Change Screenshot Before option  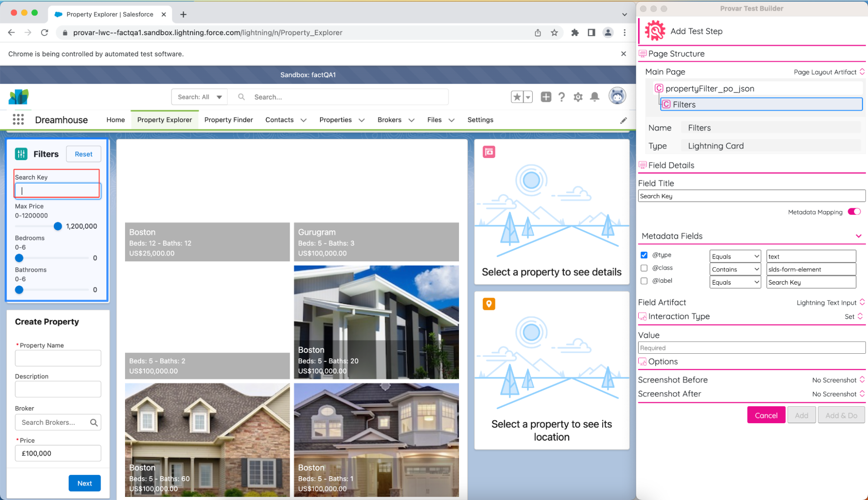coord(838,380)
